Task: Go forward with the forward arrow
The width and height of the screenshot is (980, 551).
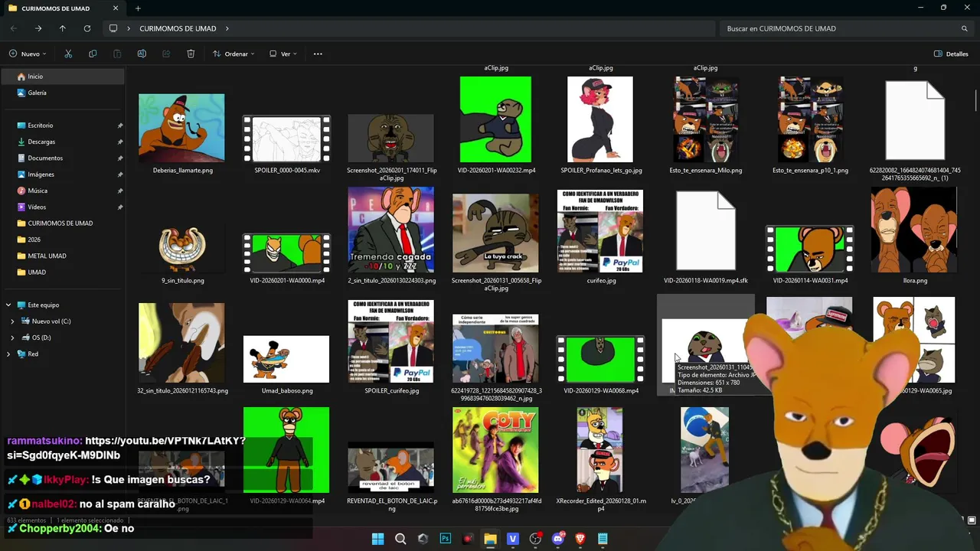Action: (x=38, y=28)
